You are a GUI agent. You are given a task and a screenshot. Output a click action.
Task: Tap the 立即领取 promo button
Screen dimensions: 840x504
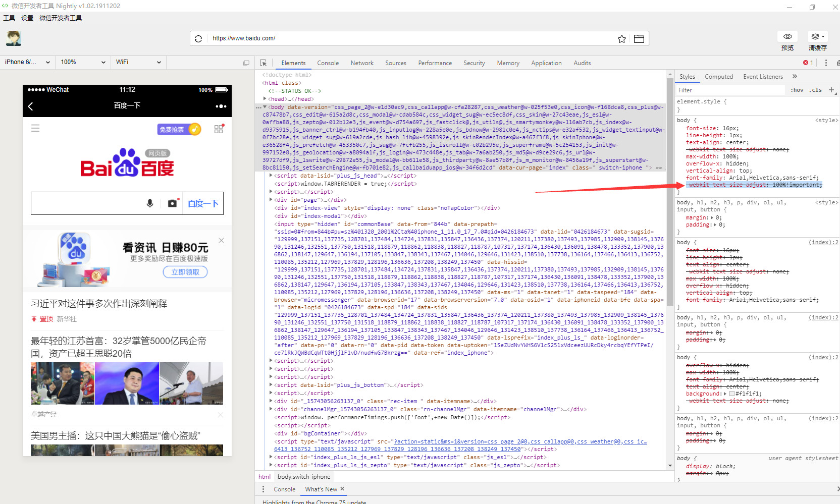(185, 272)
